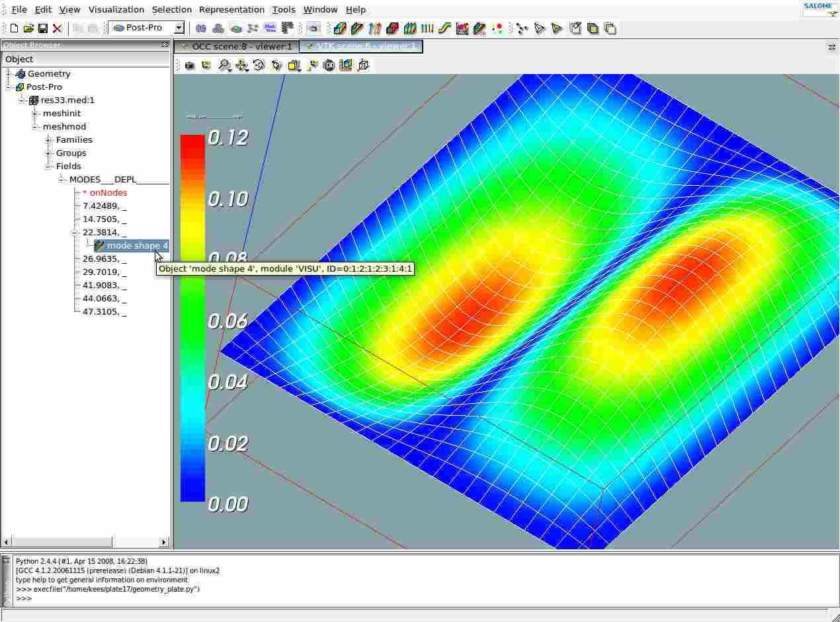This screenshot has width=840, height=622.
Task: Collapse the res33.med:1 node
Action: [22, 100]
